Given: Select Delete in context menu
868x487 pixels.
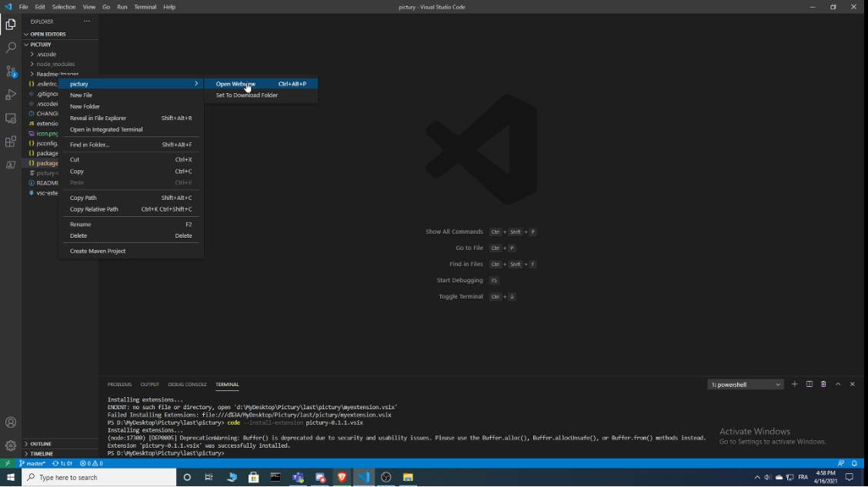Looking at the screenshot, I should [131, 235].
